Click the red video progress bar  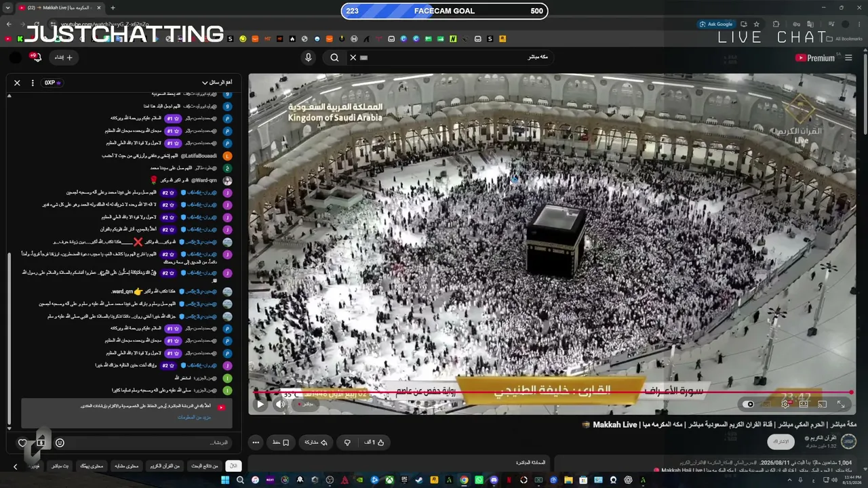(552, 392)
